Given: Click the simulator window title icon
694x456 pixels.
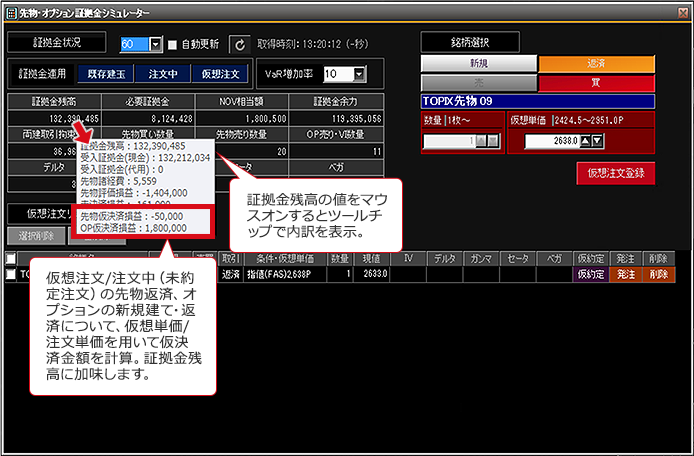Looking at the screenshot, I should point(11,13).
